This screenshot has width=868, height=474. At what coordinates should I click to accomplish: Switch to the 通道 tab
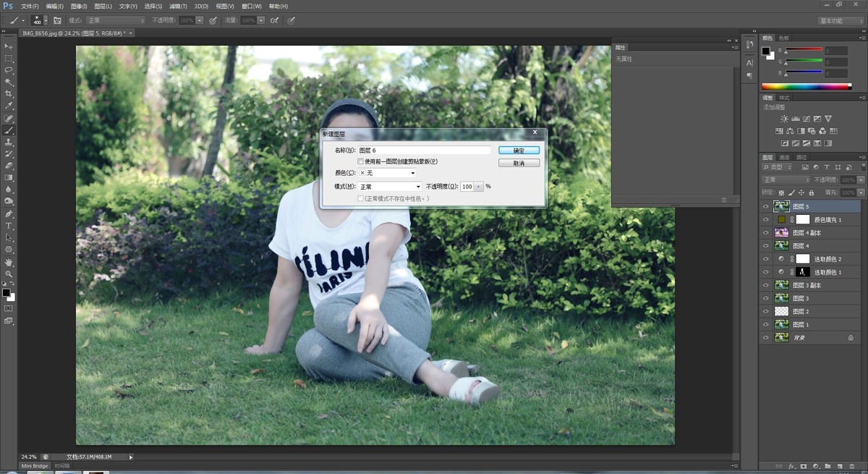click(785, 157)
